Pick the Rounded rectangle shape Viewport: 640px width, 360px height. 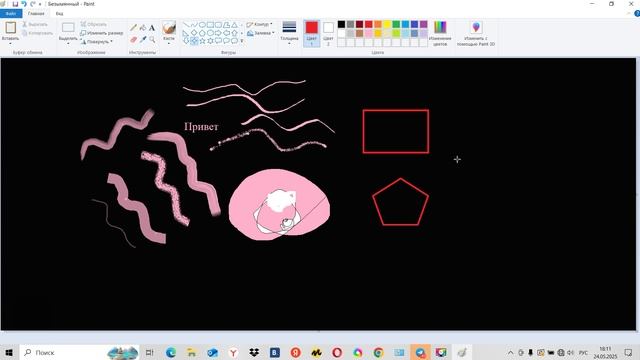(x=218, y=25)
